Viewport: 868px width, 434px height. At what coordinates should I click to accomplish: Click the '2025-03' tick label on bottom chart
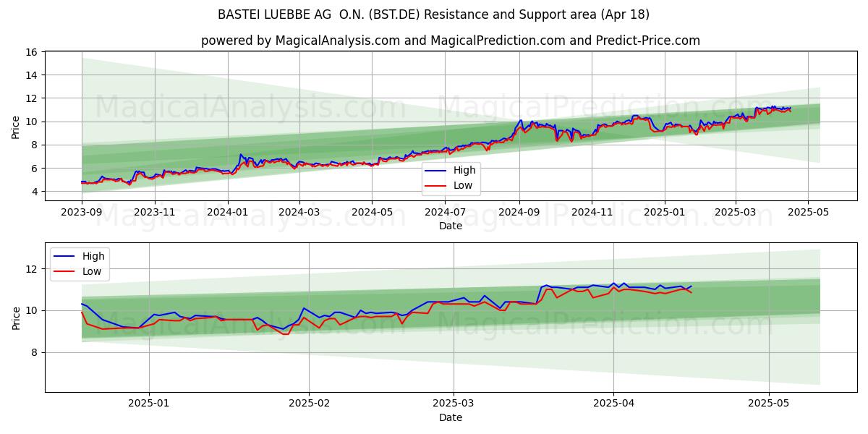pos(454,404)
